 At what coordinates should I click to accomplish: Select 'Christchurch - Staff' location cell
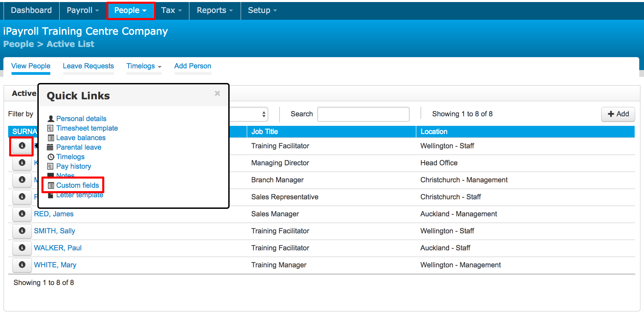coord(451,197)
